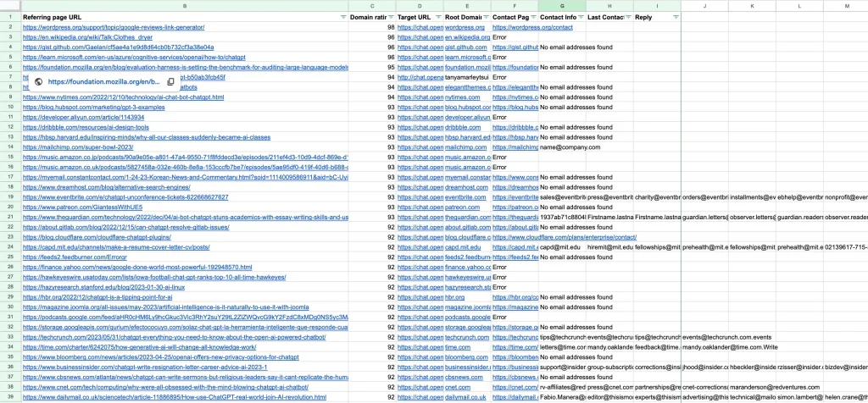Click the filter icon in the Reply header
Image resolution: width=868 pixels, height=403 pixels.
coord(675,17)
